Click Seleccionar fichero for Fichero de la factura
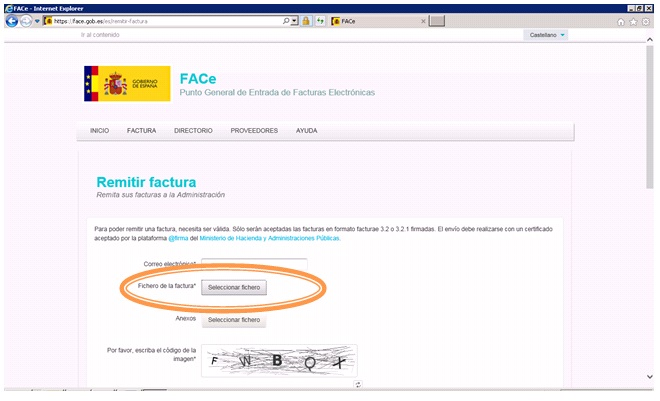 click(x=234, y=287)
